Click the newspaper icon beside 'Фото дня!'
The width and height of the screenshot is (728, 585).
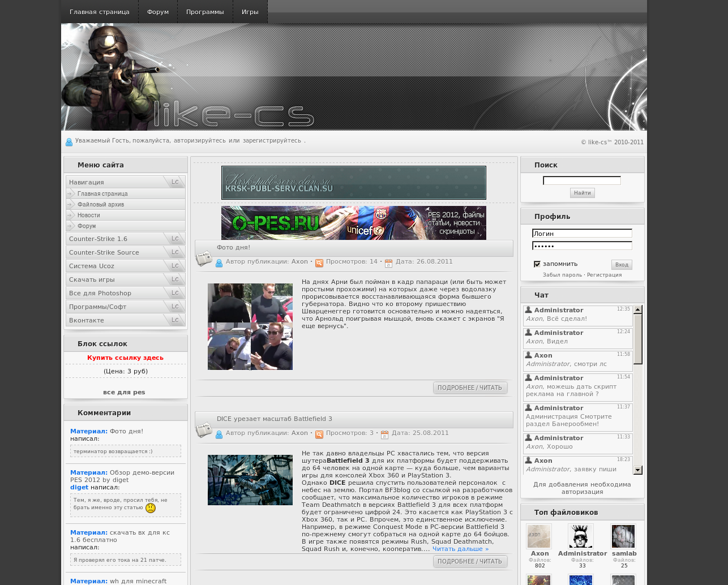click(203, 259)
